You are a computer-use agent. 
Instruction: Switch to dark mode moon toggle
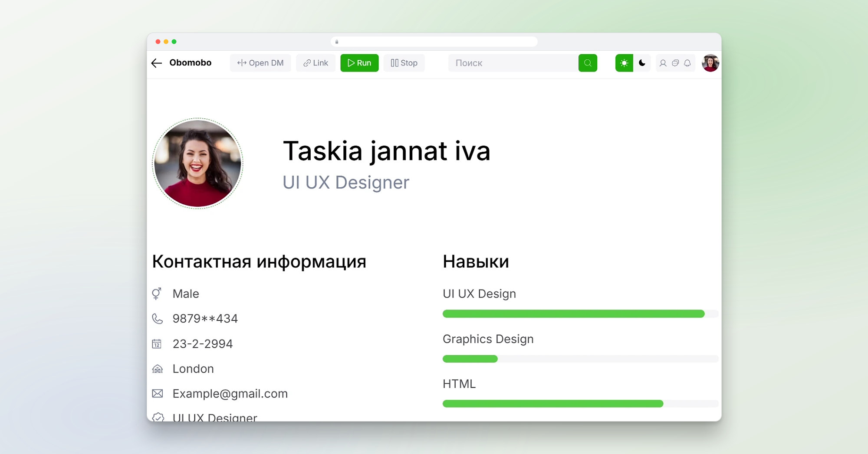click(x=642, y=63)
